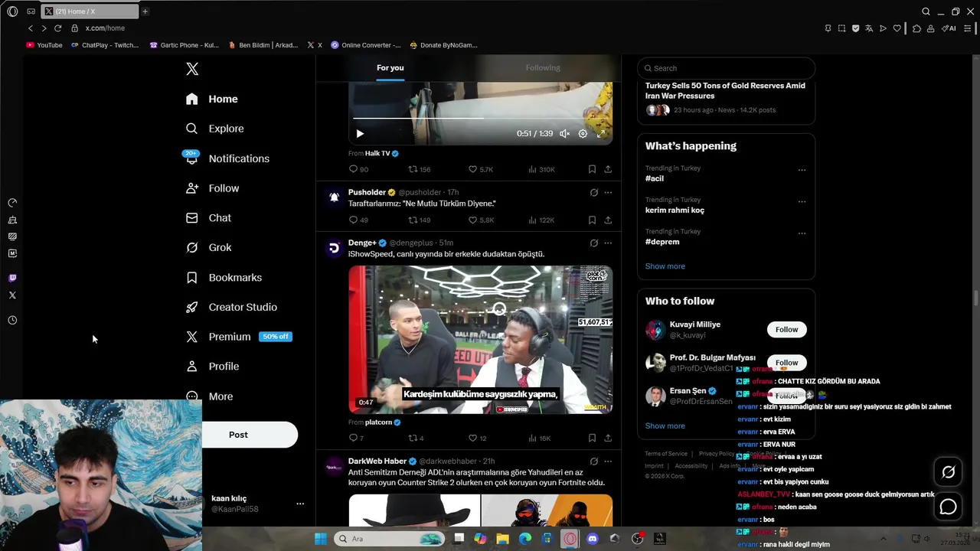Reply to the Halk TV post
This screenshot has width=980, height=551.
click(358, 169)
